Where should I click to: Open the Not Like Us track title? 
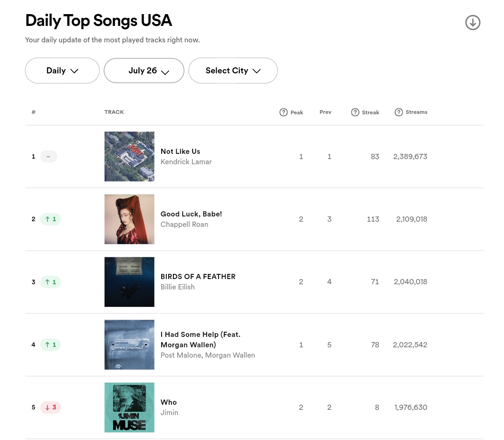pos(180,151)
